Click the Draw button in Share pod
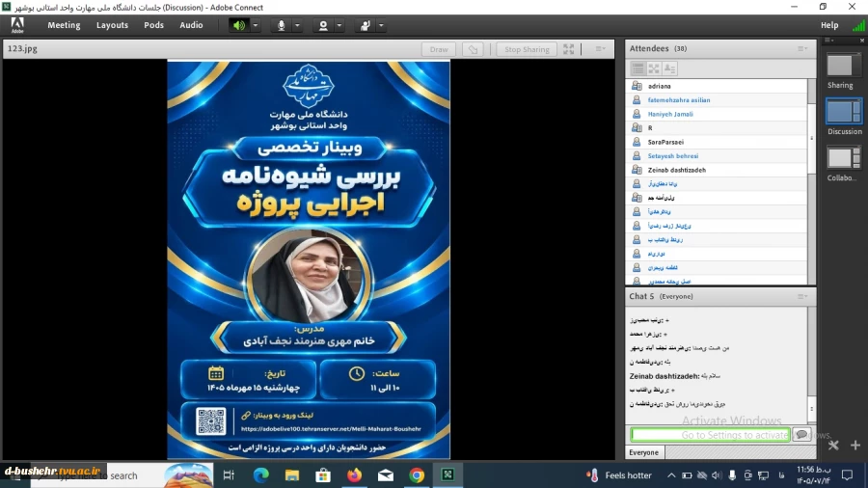The width and height of the screenshot is (868, 488). [x=439, y=49]
